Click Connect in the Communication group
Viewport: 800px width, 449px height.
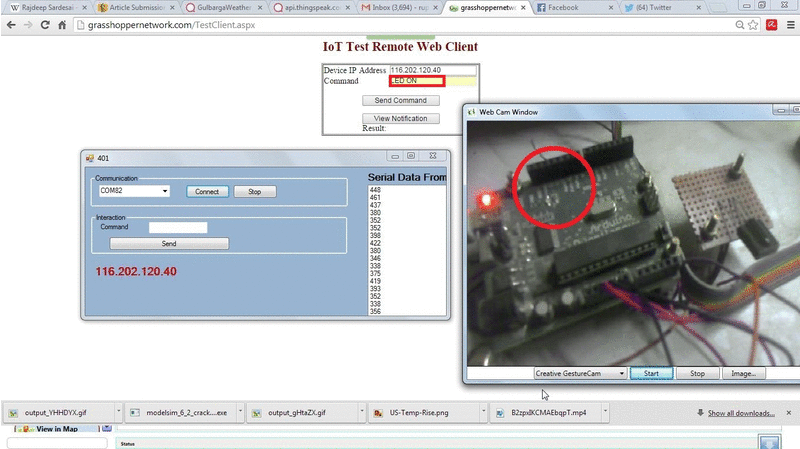click(x=207, y=191)
